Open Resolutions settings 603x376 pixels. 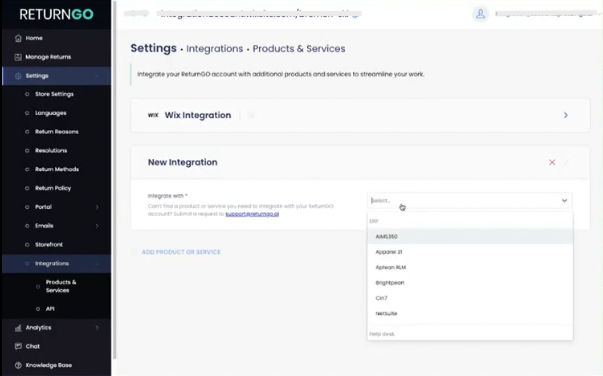coord(51,151)
